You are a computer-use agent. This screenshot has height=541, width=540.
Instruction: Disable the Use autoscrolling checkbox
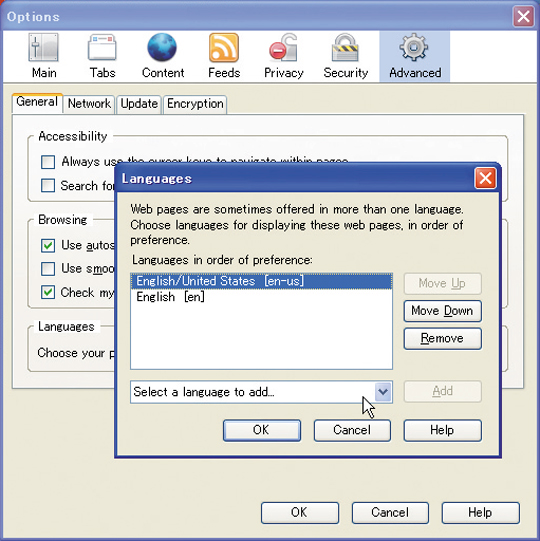click(x=48, y=246)
